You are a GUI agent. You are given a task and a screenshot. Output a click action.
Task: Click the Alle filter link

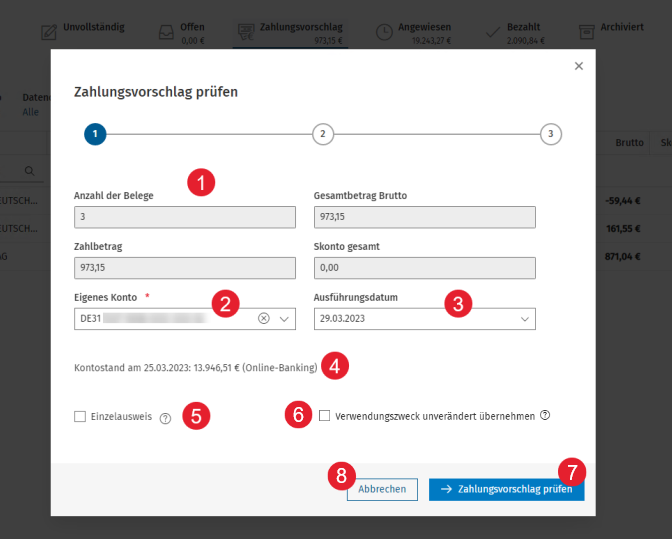(x=31, y=112)
